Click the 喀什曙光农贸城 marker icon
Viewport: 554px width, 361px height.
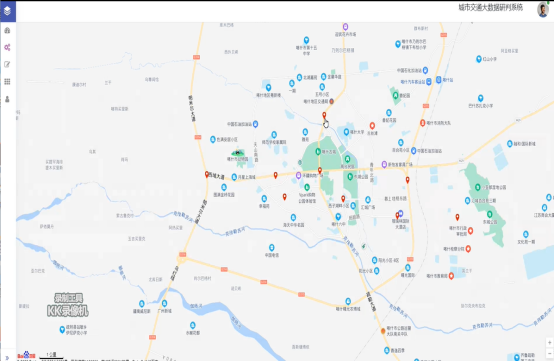click(348, 301)
